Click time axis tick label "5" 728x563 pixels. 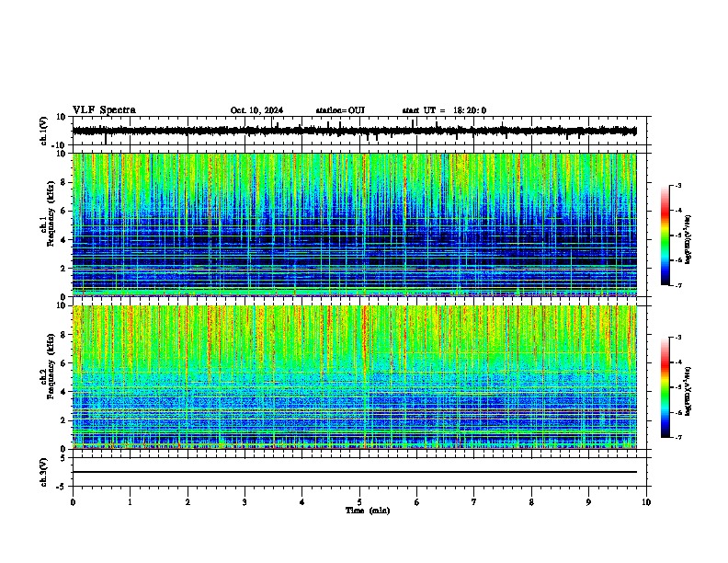coord(359,502)
